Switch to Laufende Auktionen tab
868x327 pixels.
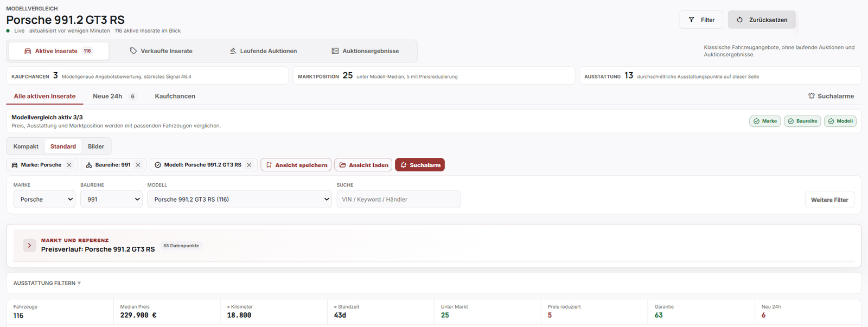click(263, 51)
